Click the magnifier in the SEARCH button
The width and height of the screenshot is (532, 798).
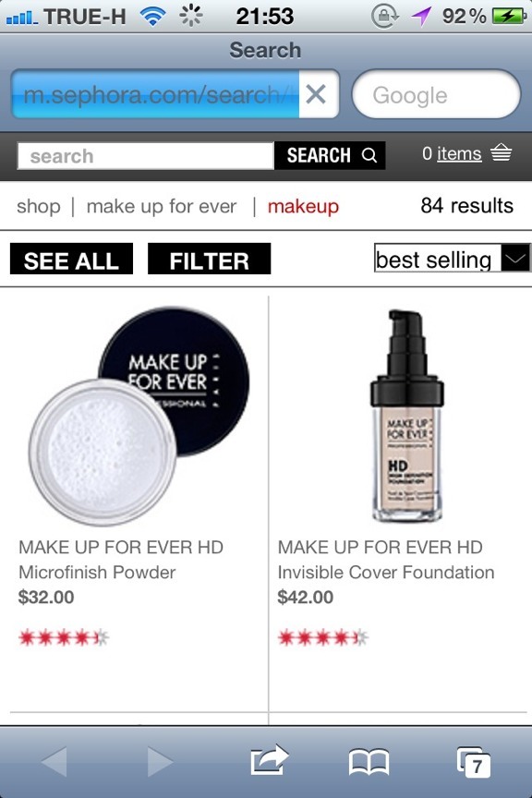[x=369, y=155]
